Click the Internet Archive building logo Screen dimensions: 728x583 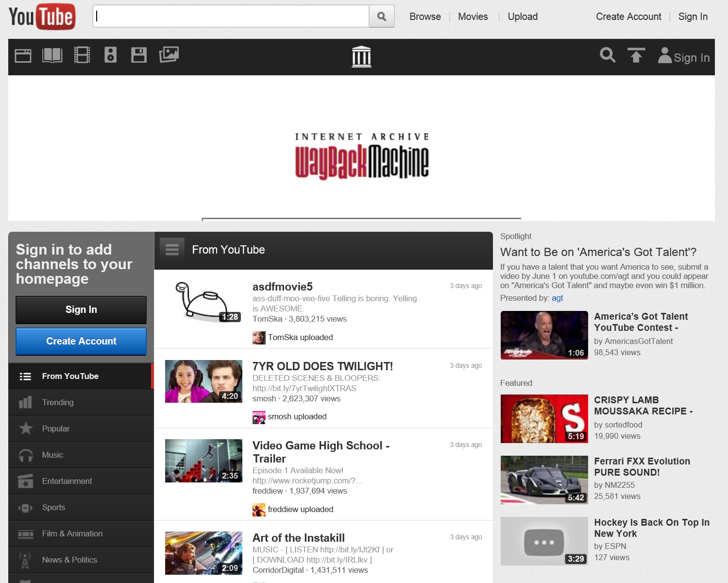(361, 57)
